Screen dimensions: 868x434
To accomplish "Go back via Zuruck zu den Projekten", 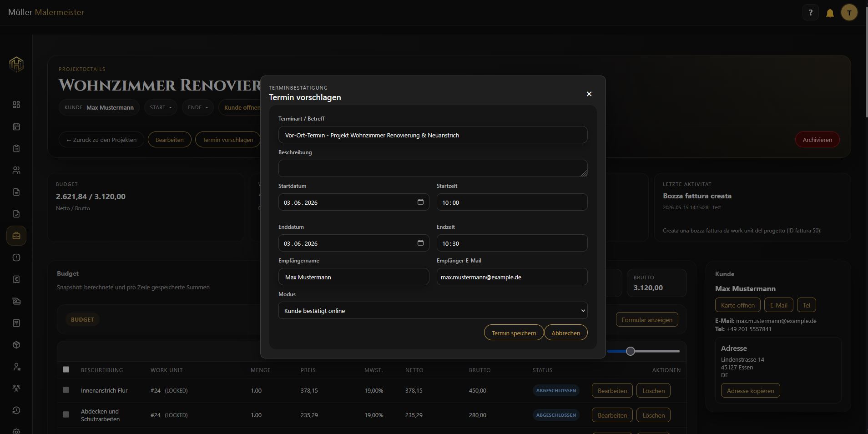I will coord(101,140).
